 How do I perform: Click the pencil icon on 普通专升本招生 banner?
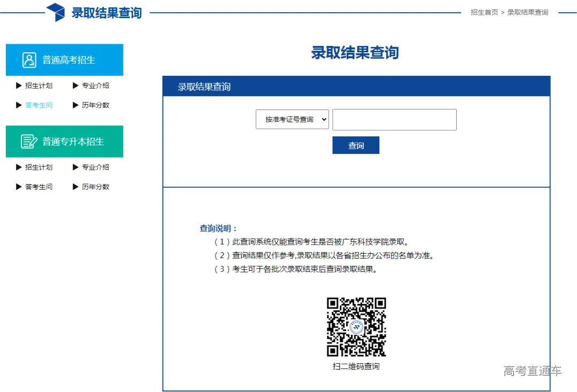30,141
